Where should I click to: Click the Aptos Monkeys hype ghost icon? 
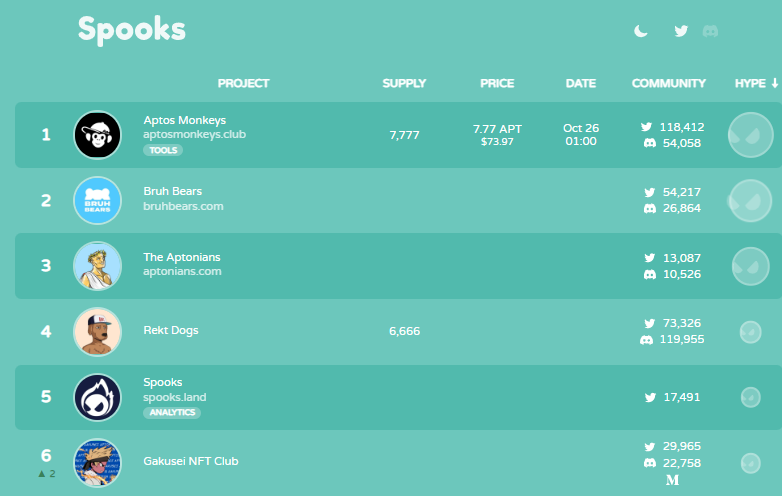pyautogui.click(x=751, y=135)
